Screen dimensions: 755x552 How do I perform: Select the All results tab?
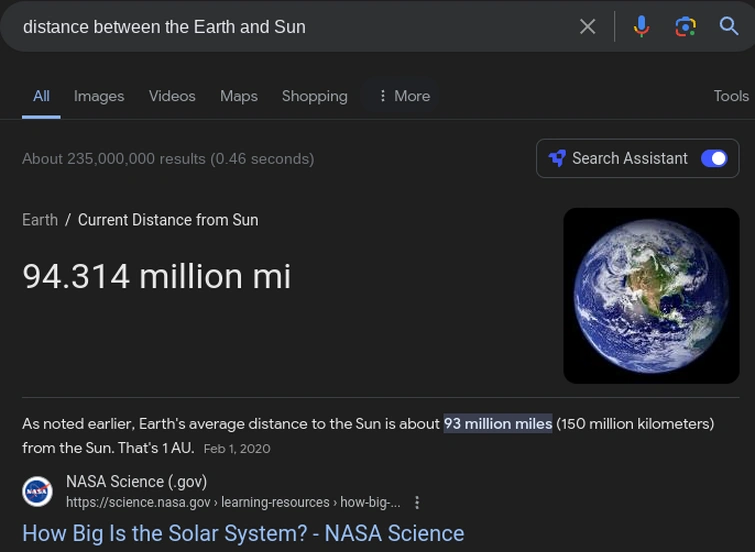coord(41,96)
